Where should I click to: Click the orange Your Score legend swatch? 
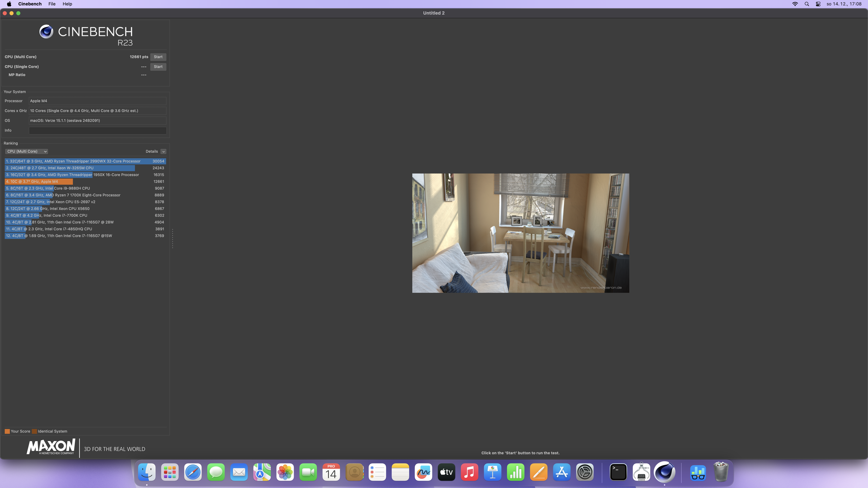pyautogui.click(x=7, y=431)
